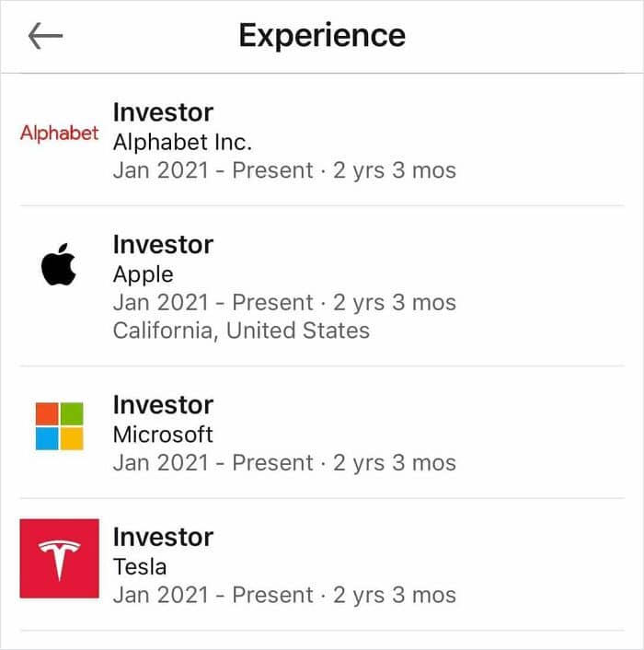Select Investor title above Apple
This screenshot has width=644, height=650.
(x=163, y=245)
